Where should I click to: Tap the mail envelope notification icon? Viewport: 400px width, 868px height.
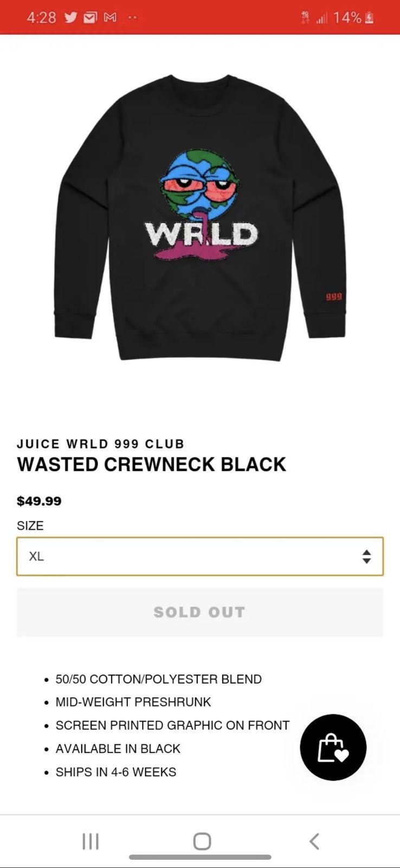point(90,18)
